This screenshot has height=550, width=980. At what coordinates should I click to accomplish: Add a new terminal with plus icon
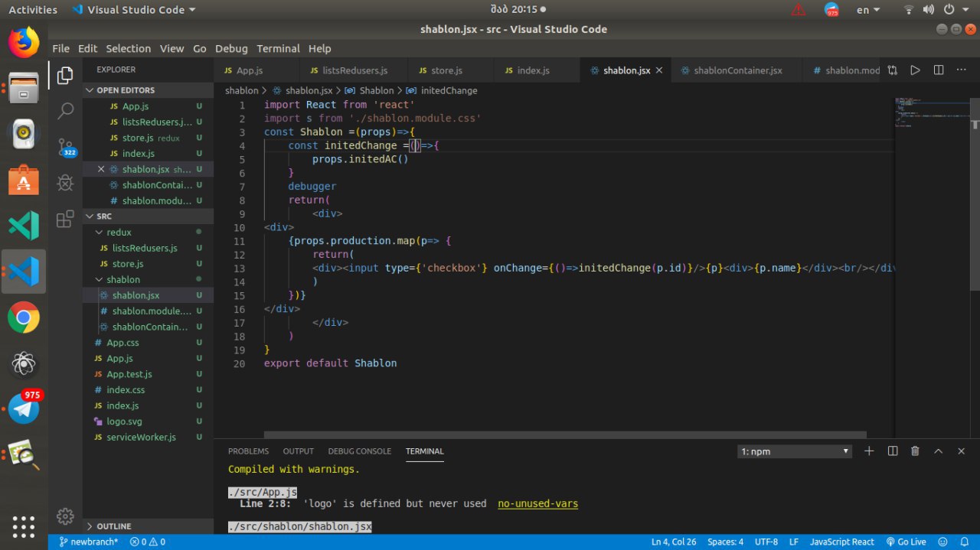[869, 451]
